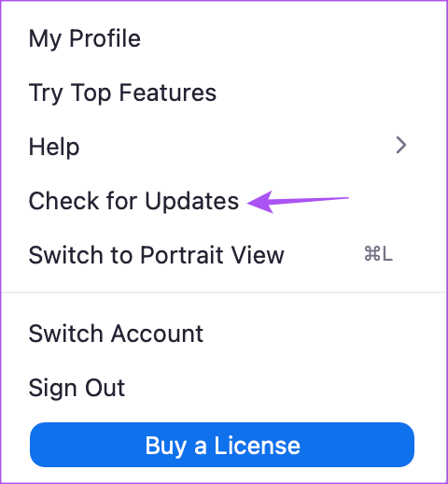This screenshot has width=448, height=484.
Task: Expand the Help chevron arrow
Action: pyautogui.click(x=401, y=145)
